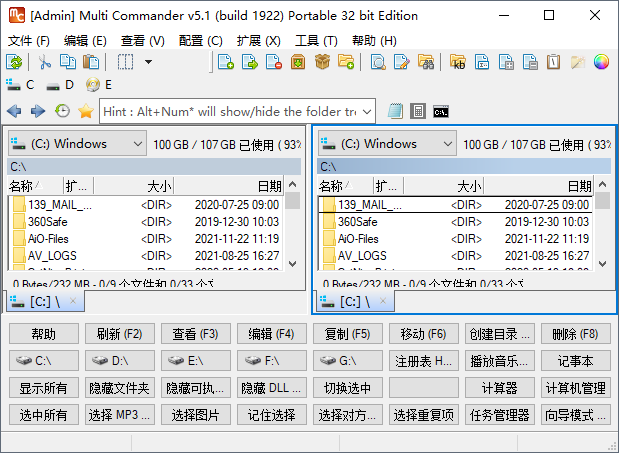Click right panel scrollbar up arrow

(x=602, y=184)
